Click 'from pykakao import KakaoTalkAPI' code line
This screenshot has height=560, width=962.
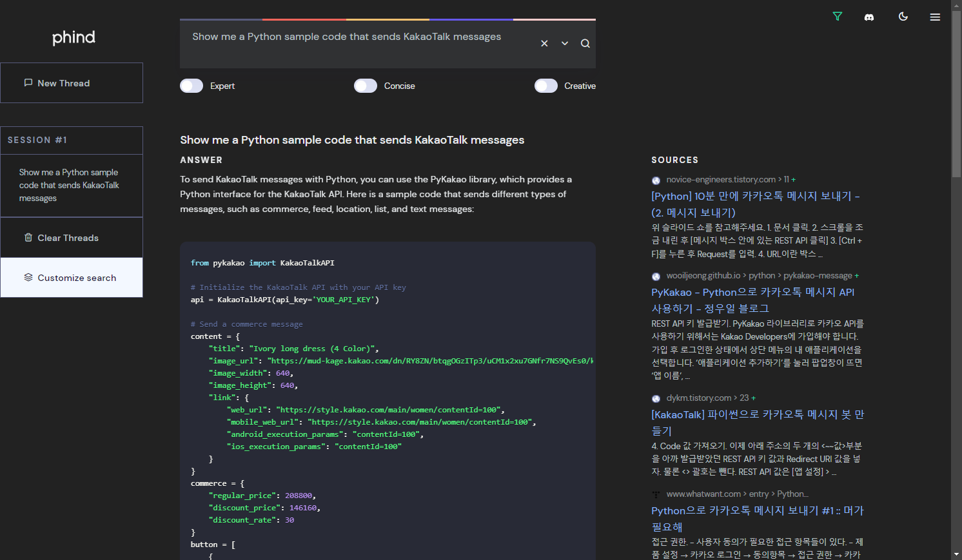(x=262, y=263)
